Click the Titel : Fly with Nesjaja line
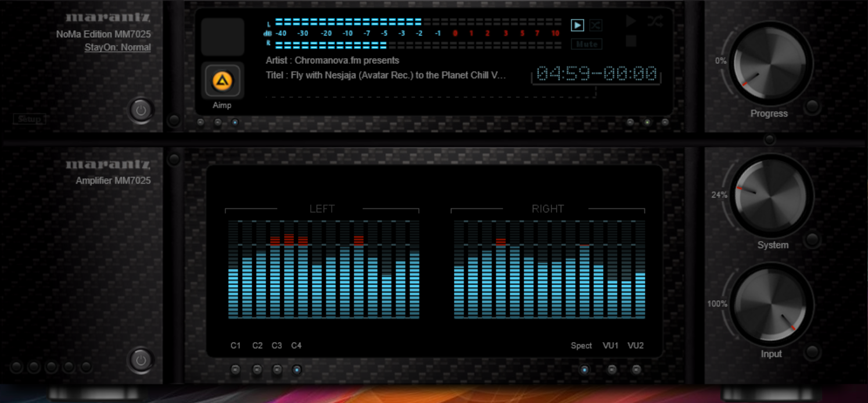868x403 pixels. [x=386, y=75]
